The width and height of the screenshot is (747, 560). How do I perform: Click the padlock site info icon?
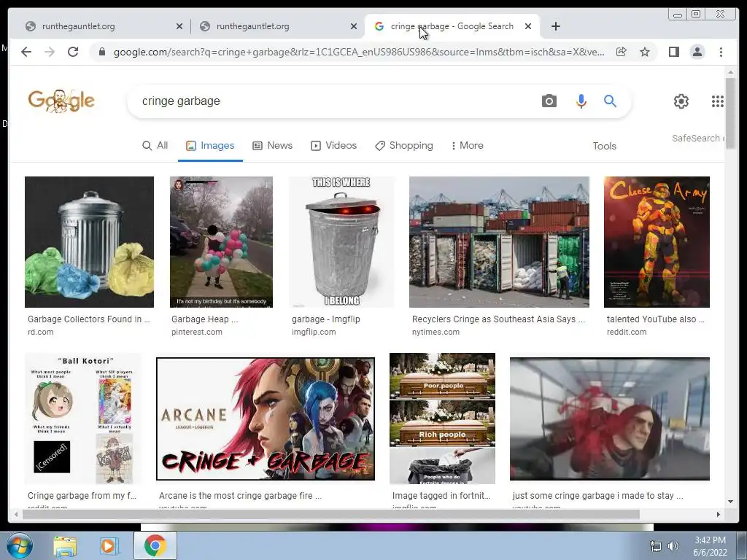point(101,52)
